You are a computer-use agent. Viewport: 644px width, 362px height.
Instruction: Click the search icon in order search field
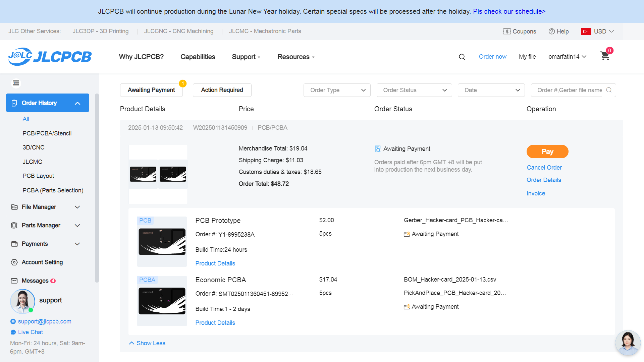coord(609,90)
